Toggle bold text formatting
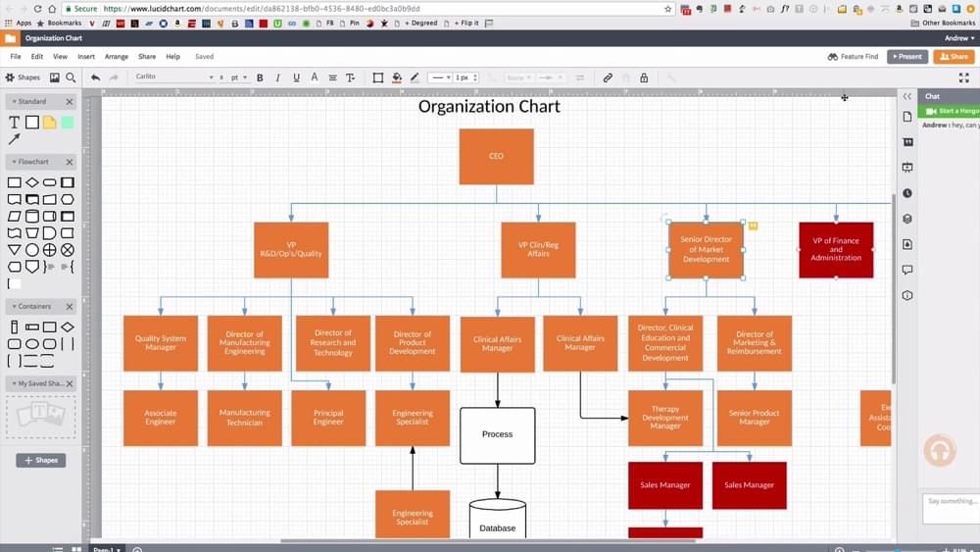The height and width of the screenshot is (552, 980). point(260,77)
